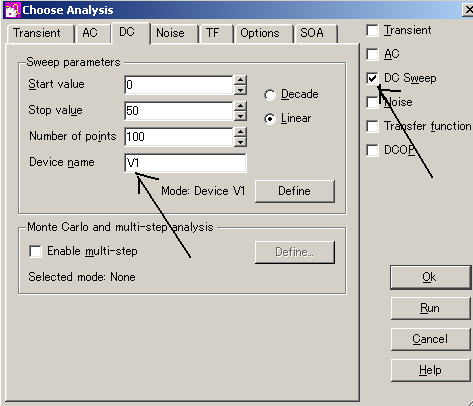Increase Stop value with up spinner arrow
473x406 pixels.
tap(240, 106)
